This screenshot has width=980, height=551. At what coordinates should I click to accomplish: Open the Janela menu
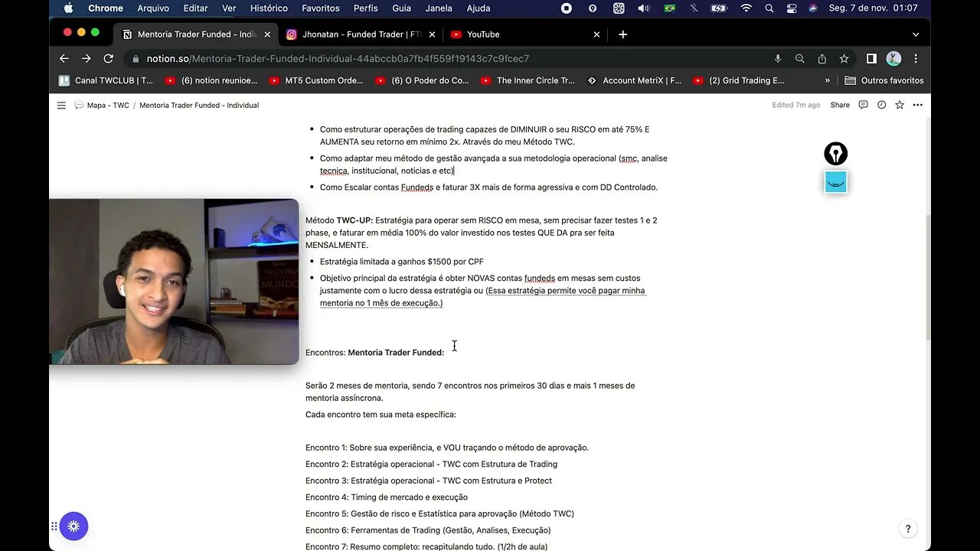439,8
